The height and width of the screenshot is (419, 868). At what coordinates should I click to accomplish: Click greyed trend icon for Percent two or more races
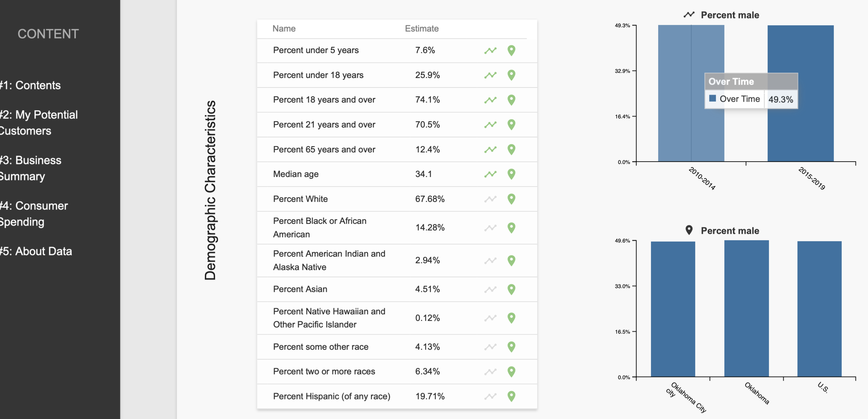click(490, 372)
